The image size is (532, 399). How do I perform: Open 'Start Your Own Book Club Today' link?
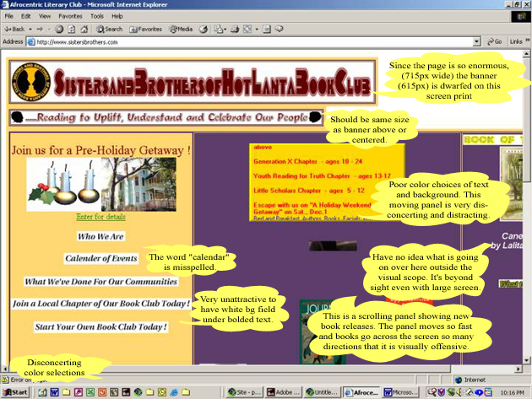100,326
